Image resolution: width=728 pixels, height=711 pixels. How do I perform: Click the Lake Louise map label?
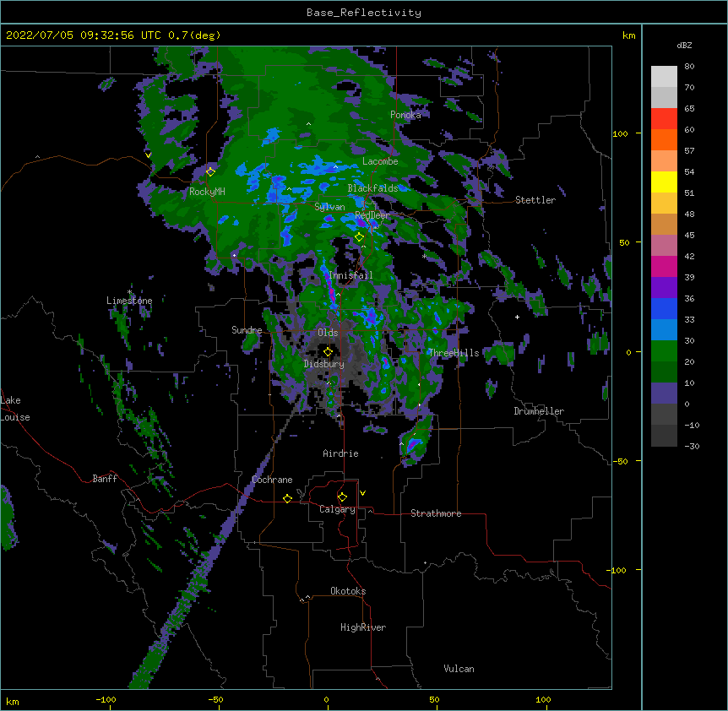(x=15, y=409)
